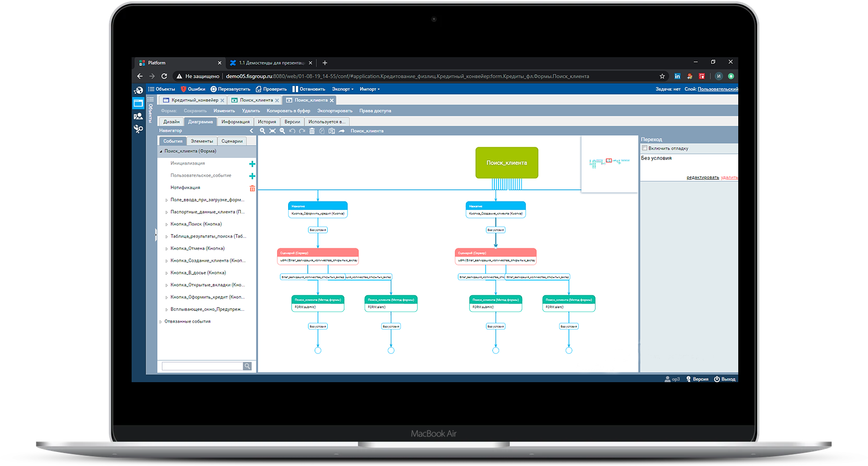Enable the Включить отладку checkbox

pyautogui.click(x=644, y=148)
